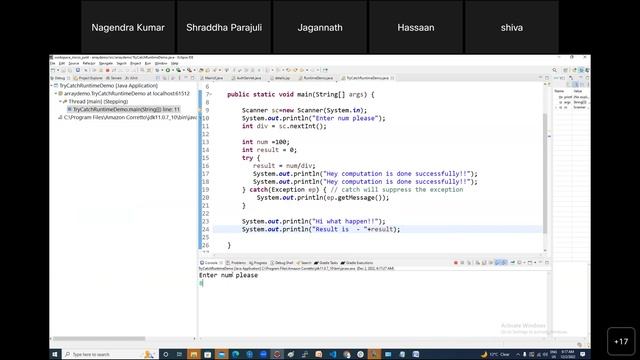Click the green Run button in toolbar
Viewport: 640px width, 360px height.
(168, 70)
